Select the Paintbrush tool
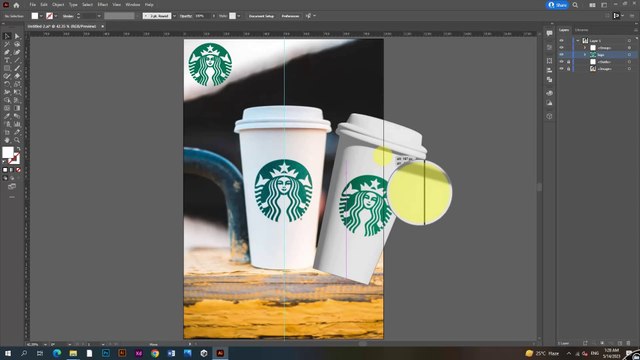The height and width of the screenshot is (360, 640). pyautogui.click(x=17, y=68)
